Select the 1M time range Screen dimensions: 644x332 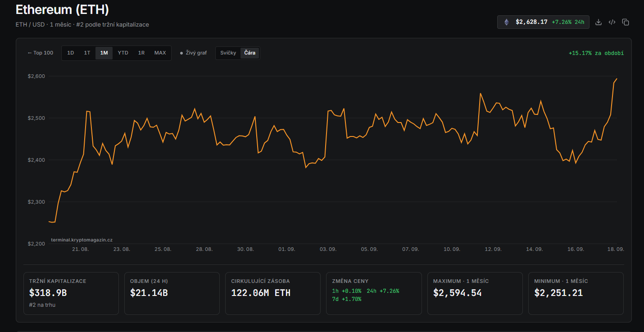104,53
